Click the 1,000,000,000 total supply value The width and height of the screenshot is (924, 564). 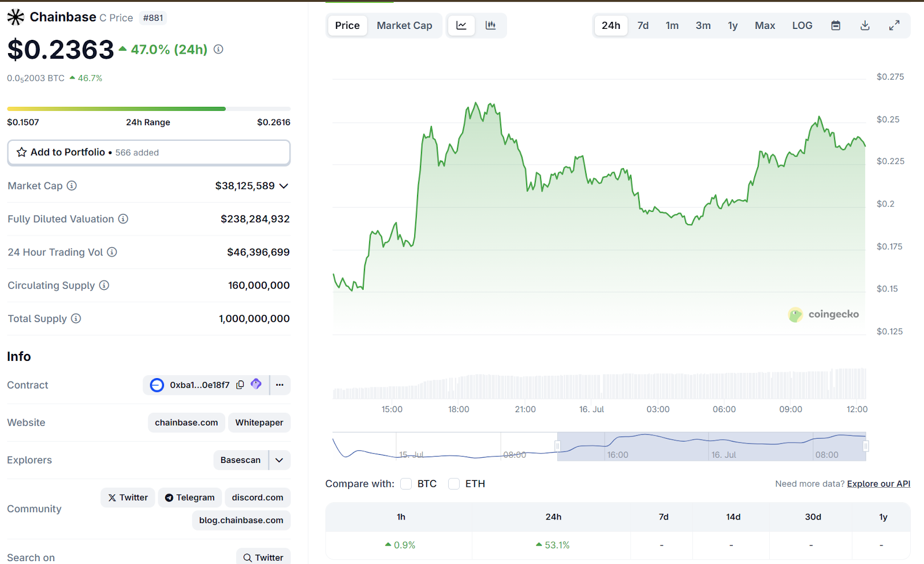(254, 319)
